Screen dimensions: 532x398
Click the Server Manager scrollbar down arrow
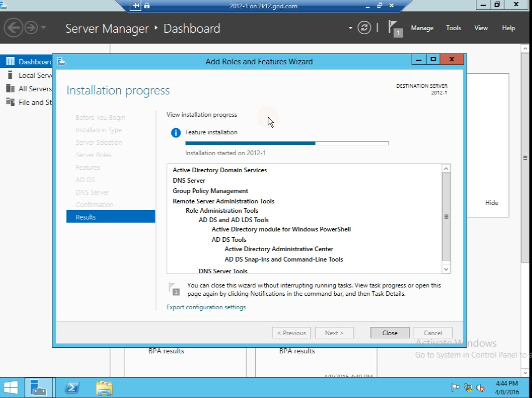click(x=526, y=373)
